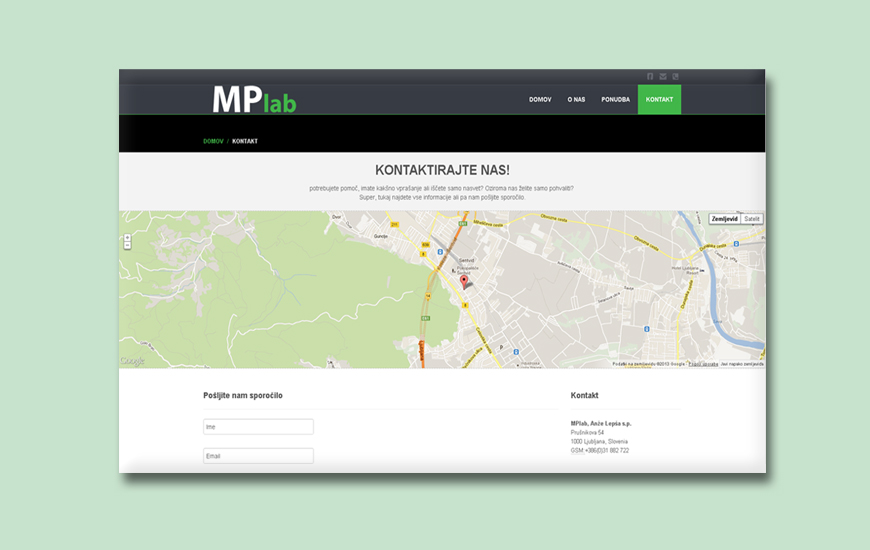Click the third social icon after the envelope

pos(675,76)
